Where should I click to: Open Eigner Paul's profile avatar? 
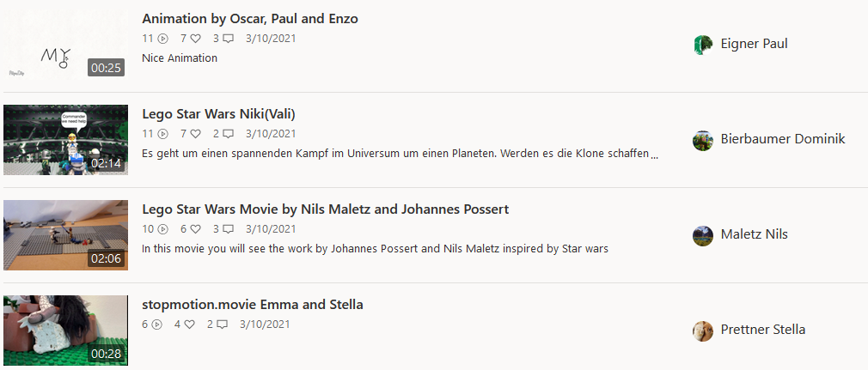703,45
